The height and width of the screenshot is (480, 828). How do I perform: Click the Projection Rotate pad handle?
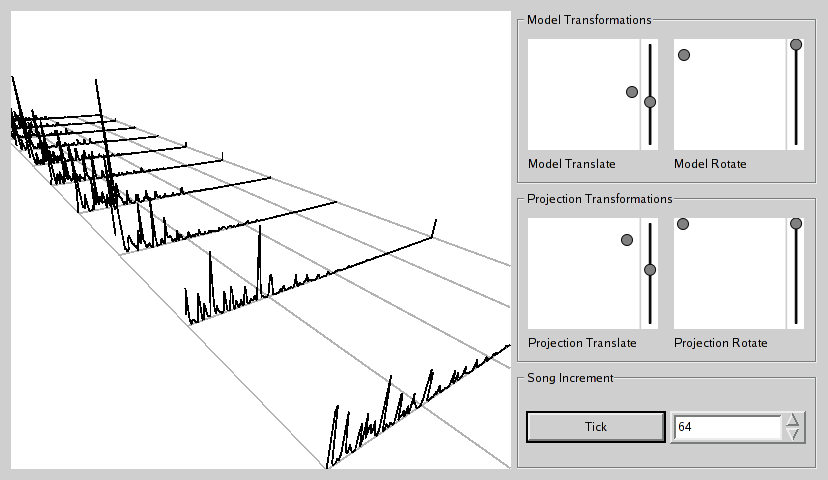(x=683, y=225)
